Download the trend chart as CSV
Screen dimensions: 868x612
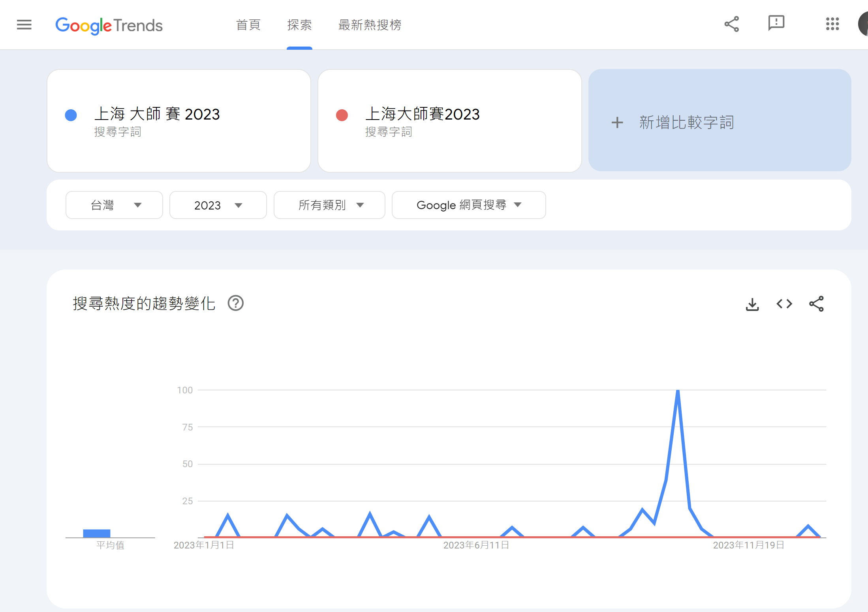(752, 304)
